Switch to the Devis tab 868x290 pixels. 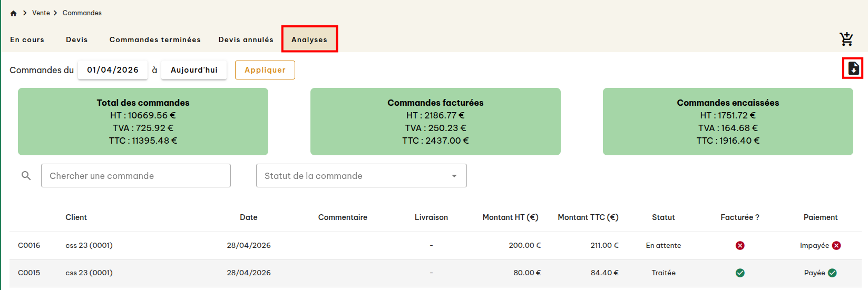(77, 39)
